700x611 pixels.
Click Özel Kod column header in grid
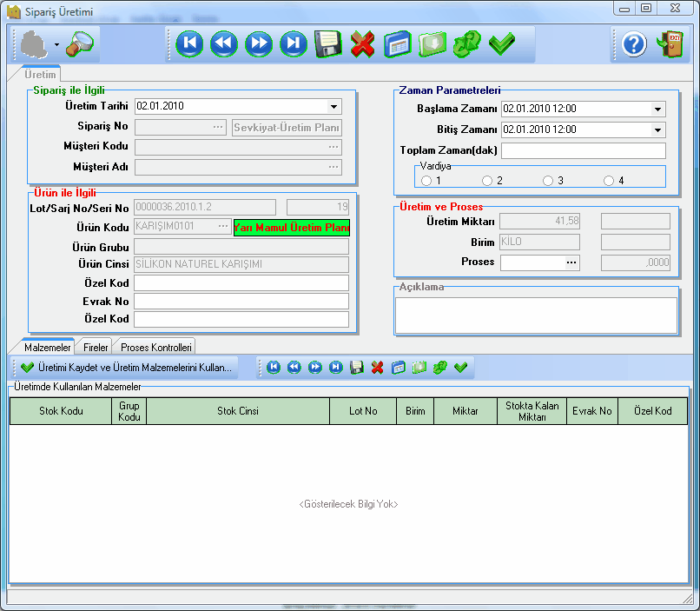coord(653,411)
